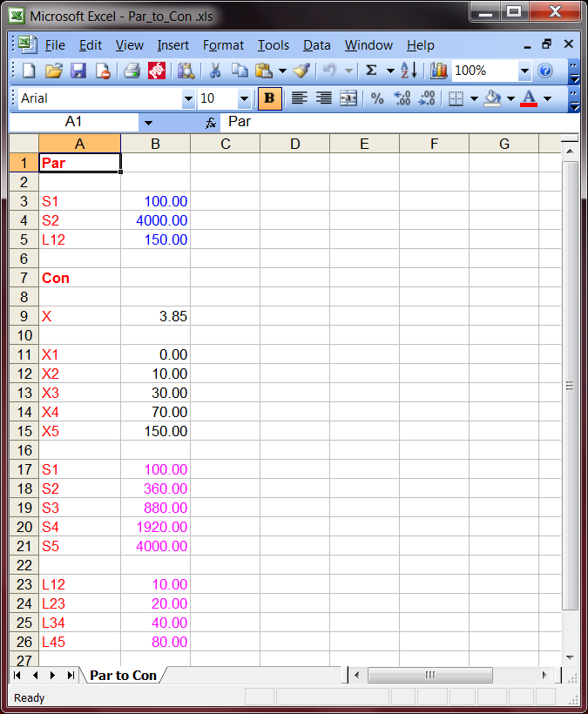Image resolution: width=588 pixels, height=714 pixels.
Task: Open the Format menu
Action: (223, 45)
